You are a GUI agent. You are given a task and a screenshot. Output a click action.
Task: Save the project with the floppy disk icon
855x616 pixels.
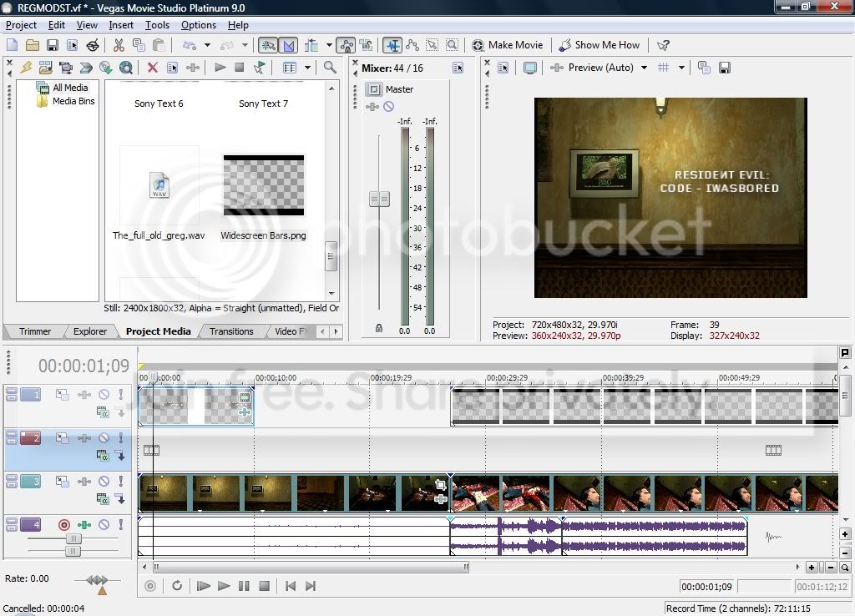[53, 45]
